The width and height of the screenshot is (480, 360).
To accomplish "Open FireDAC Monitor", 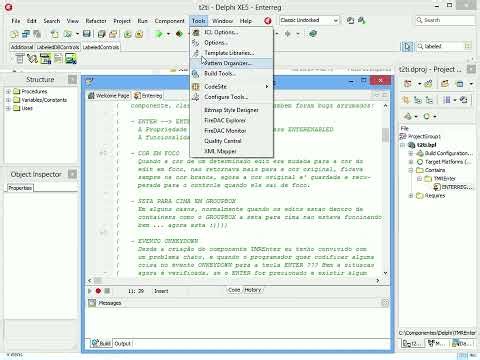I will click(232, 131).
